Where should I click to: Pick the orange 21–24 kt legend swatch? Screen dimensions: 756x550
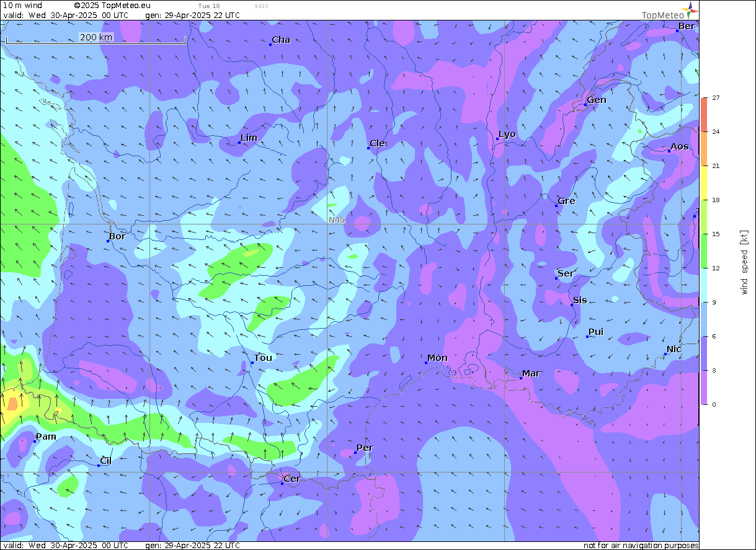(x=704, y=148)
